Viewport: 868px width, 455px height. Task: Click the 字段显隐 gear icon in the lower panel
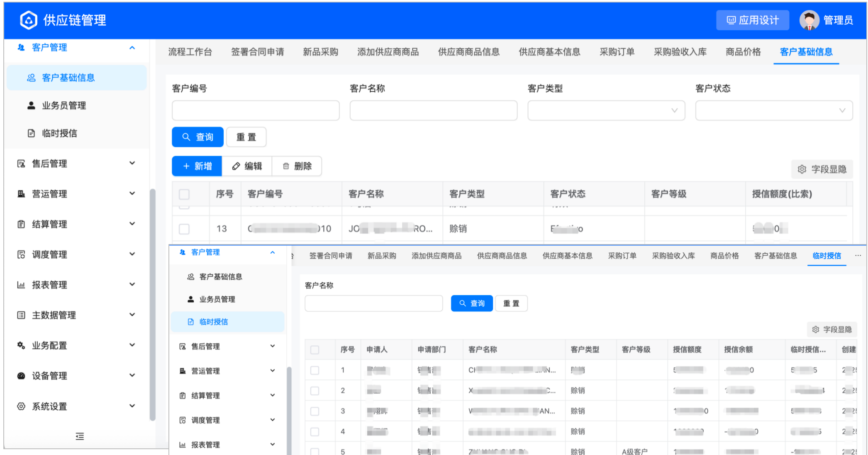[x=815, y=329]
